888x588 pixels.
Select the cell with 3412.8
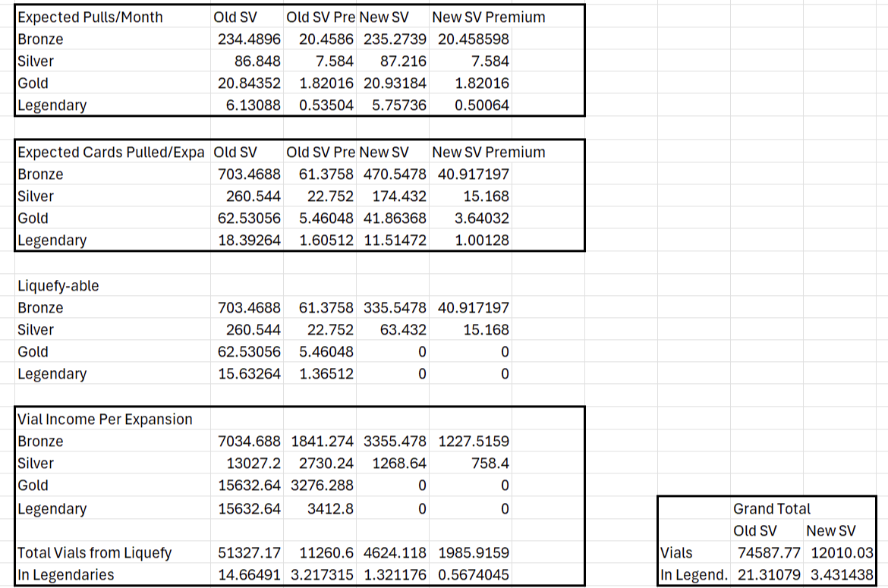[320, 509]
